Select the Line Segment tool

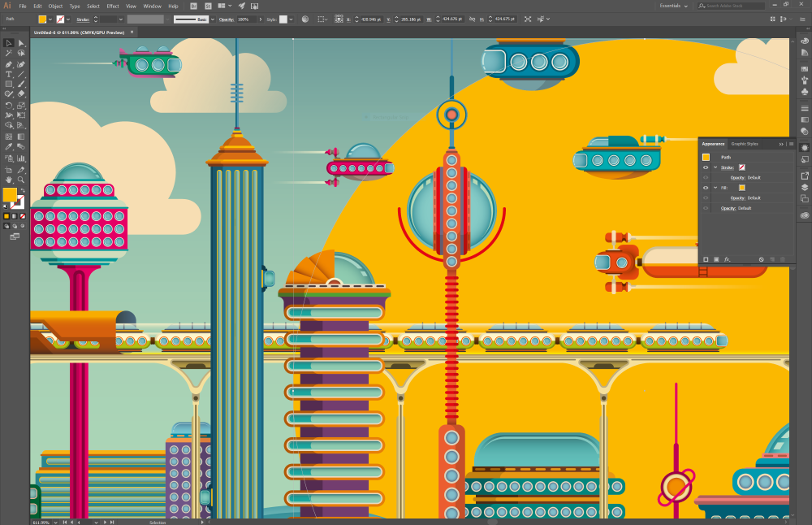pos(21,74)
